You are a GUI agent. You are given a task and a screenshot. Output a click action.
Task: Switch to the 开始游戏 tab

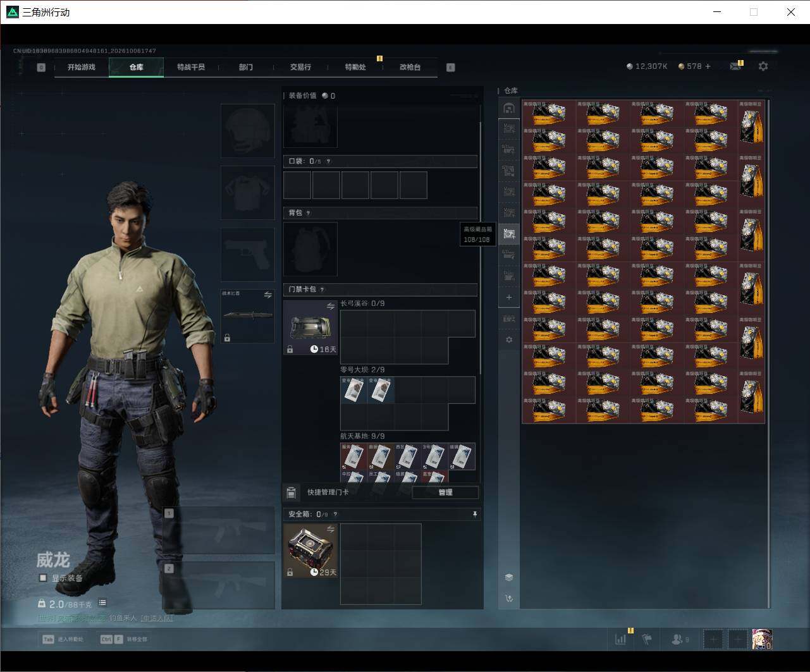(x=82, y=67)
